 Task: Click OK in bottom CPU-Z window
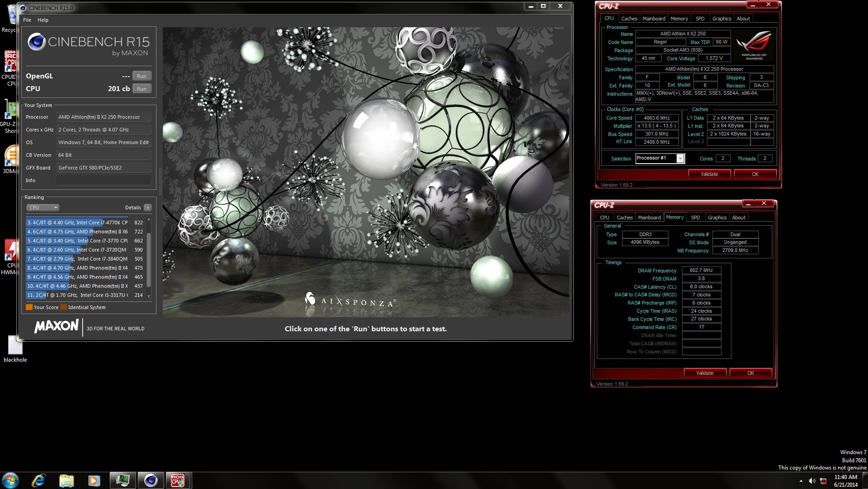[x=751, y=373]
